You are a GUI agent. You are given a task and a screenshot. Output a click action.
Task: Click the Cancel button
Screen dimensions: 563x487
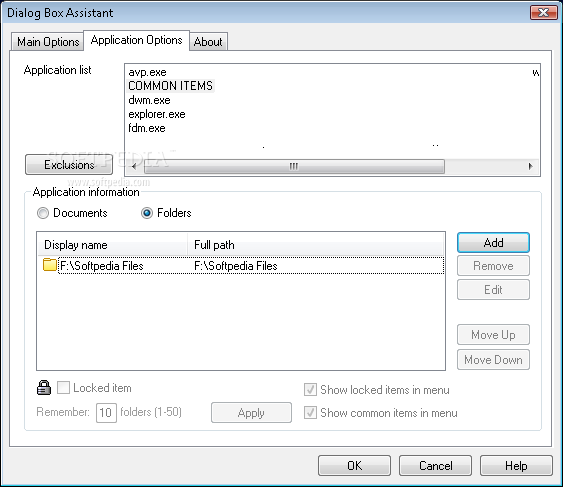[x=436, y=465]
